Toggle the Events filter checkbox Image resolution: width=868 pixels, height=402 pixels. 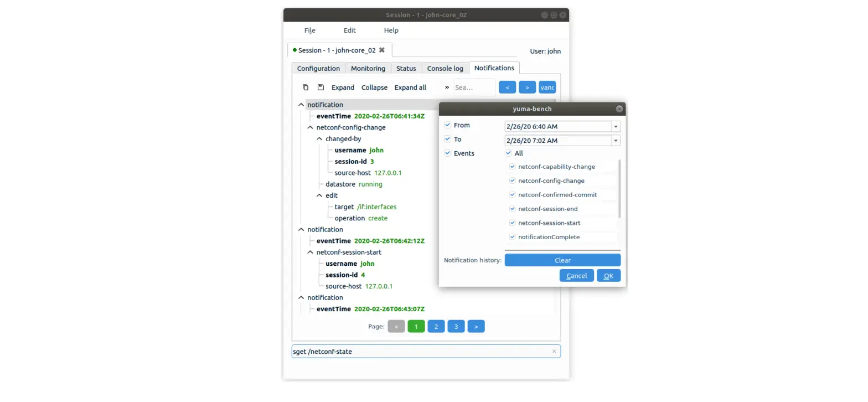pos(448,153)
